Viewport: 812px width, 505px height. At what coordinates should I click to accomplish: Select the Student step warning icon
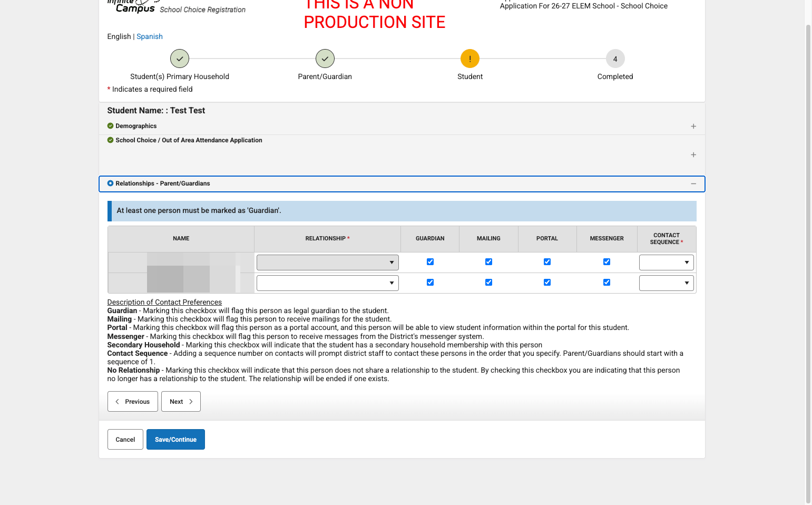(470, 59)
